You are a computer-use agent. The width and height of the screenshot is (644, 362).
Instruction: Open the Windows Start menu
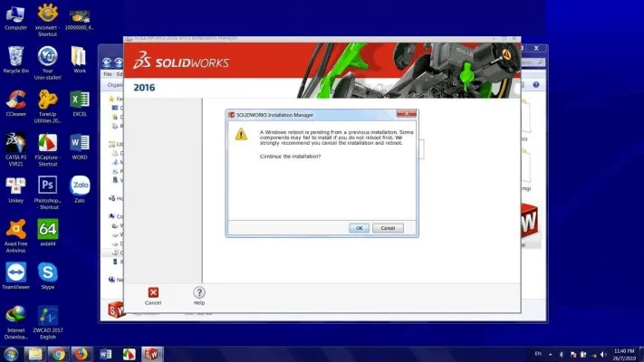click(11, 354)
